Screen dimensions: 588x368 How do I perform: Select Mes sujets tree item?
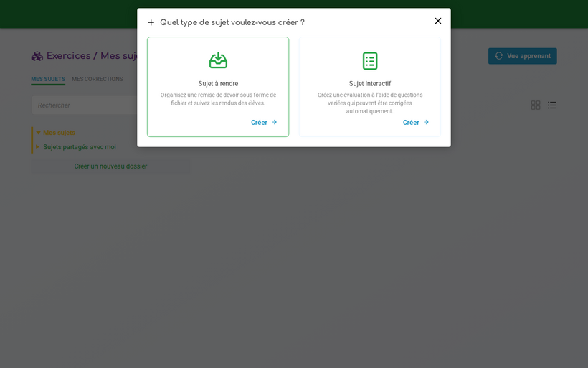pos(59,133)
